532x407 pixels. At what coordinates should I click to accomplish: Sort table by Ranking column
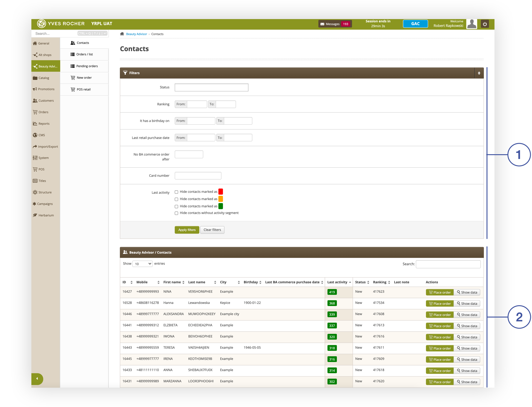(381, 282)
